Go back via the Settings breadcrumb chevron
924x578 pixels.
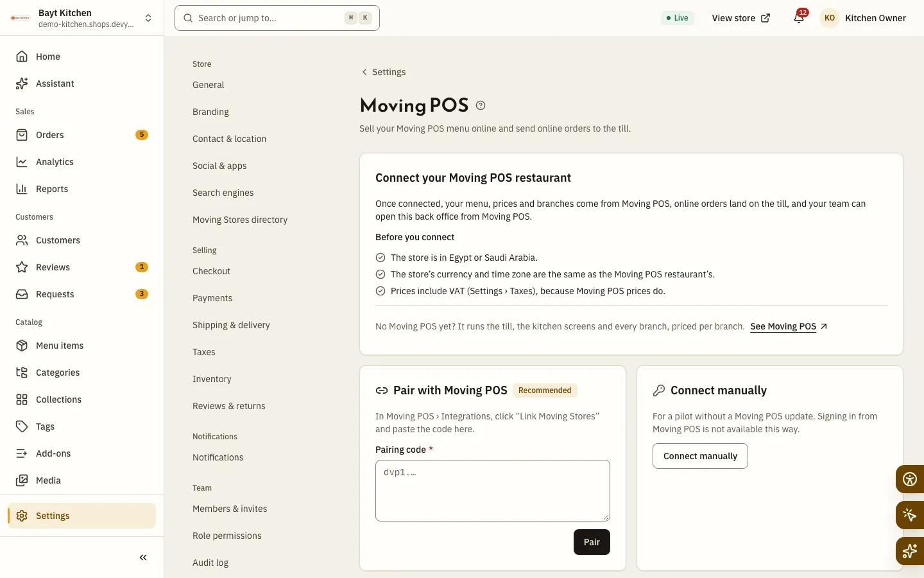(364, 72)
